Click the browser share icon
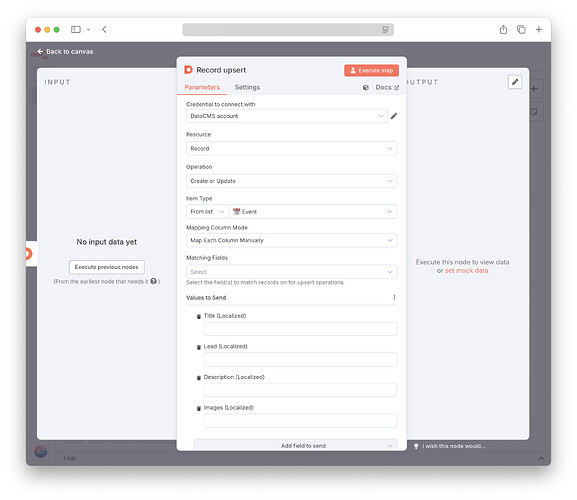This screenshot has width=577, height=500. click(503, 29)
